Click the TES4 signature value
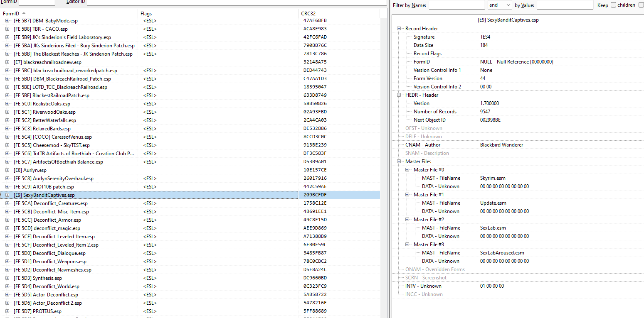644x318 pixels. (x=485, y=37)
